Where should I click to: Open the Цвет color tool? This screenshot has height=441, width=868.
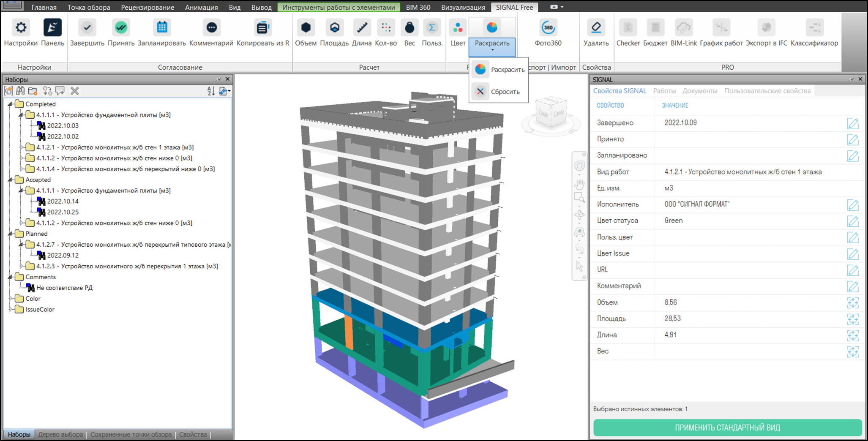tap(458, 28)
